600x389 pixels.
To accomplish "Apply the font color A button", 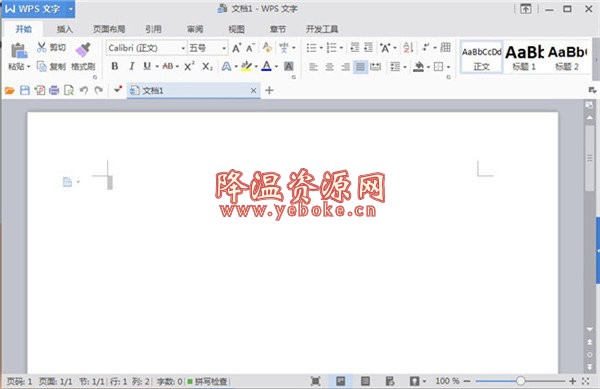I will click(266, 67).
